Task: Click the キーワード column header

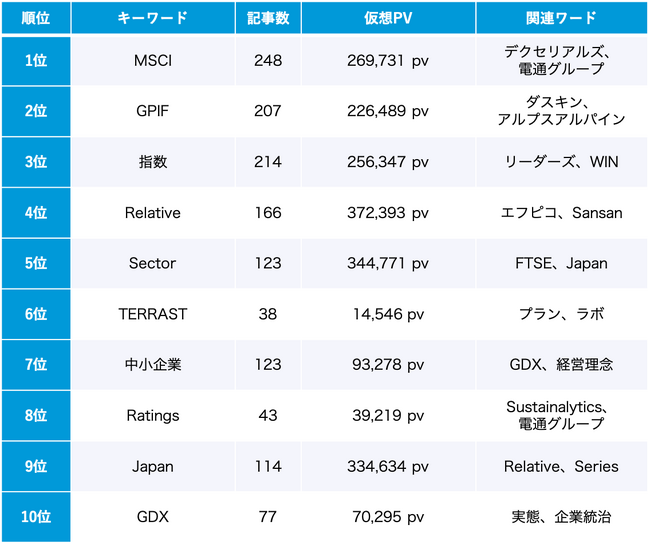Action: 152,18
